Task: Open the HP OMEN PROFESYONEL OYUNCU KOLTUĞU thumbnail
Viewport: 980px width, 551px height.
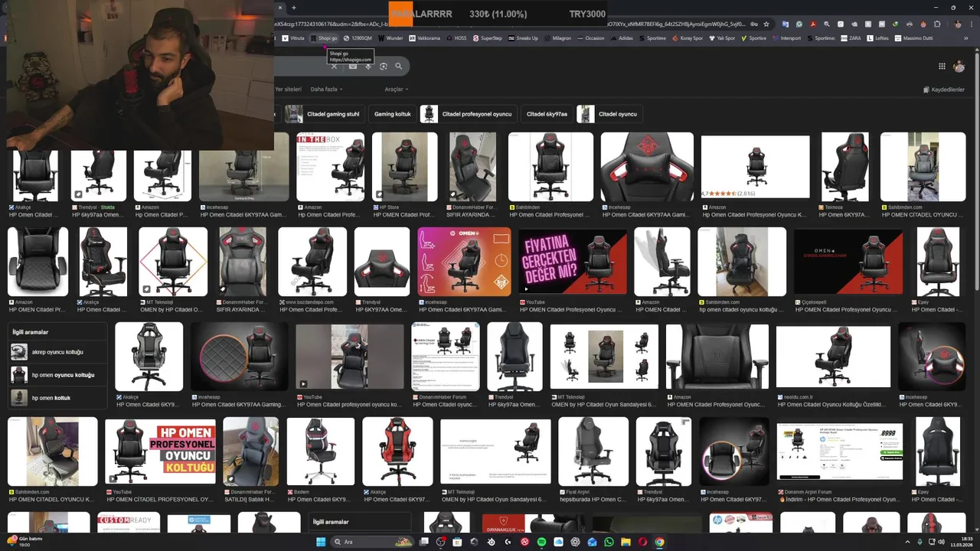Action: [160, 452]
